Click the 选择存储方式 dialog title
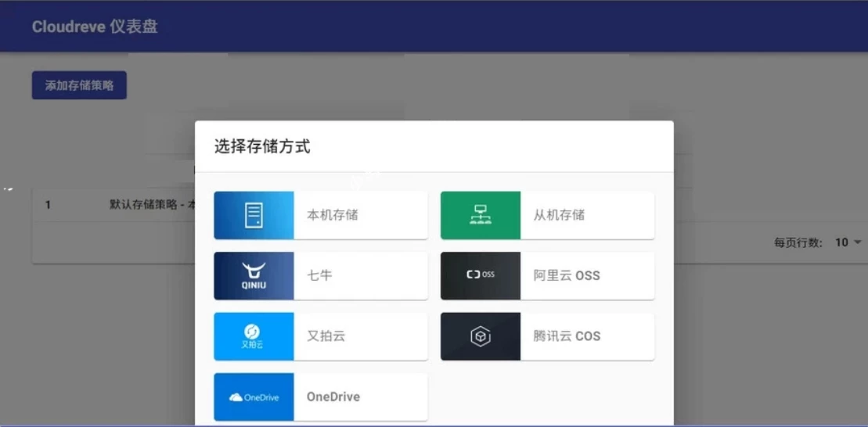 (262, 146)
